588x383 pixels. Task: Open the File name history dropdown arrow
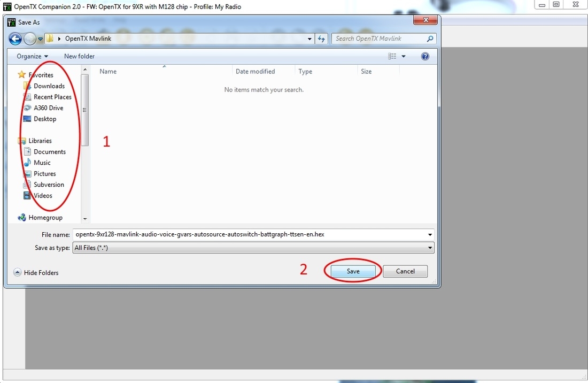(430, 234)
